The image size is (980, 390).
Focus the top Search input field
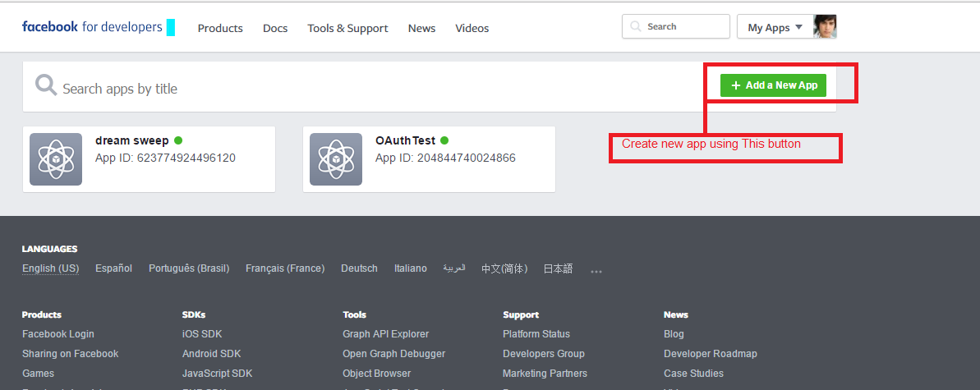pyautogui.click(x=675, y=27)
